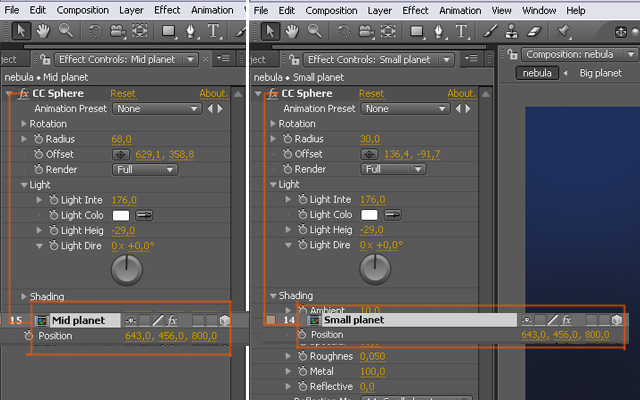The height and width of the screenshot is (400, 640).
Task: Select the Unified Camera tool in the left window
Action: [x=117, y=31]
